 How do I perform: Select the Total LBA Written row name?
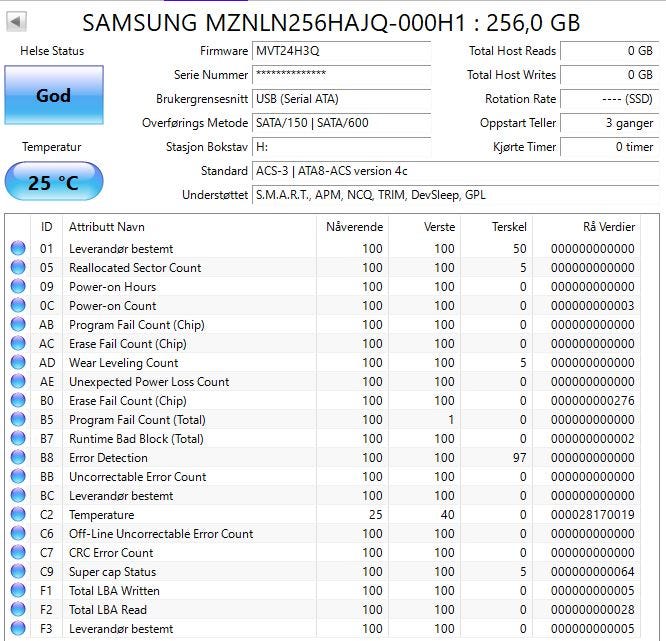tap(114, 590)
